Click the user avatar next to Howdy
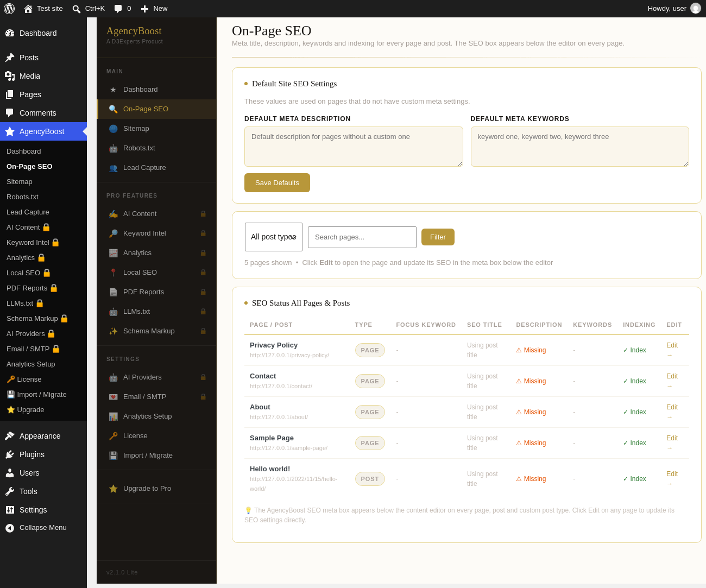The image size is (706, 588). [x=696, y=9]
